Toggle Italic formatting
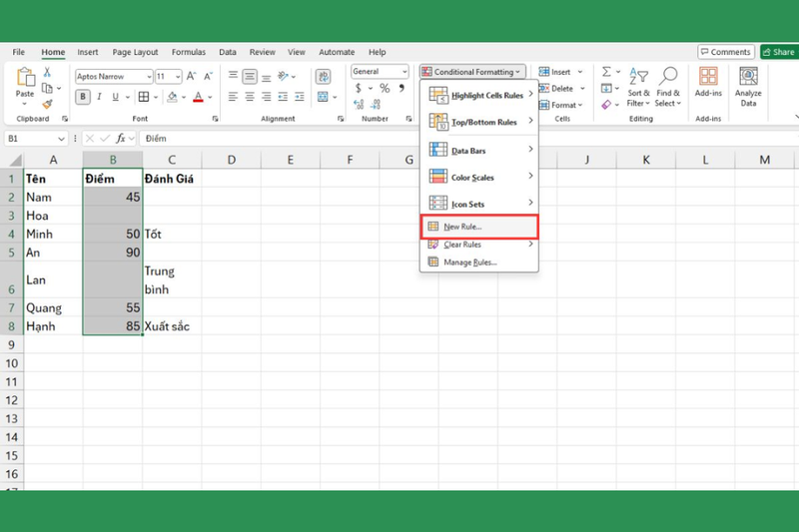Screen dimensions: 799x532 coord(99,97)
